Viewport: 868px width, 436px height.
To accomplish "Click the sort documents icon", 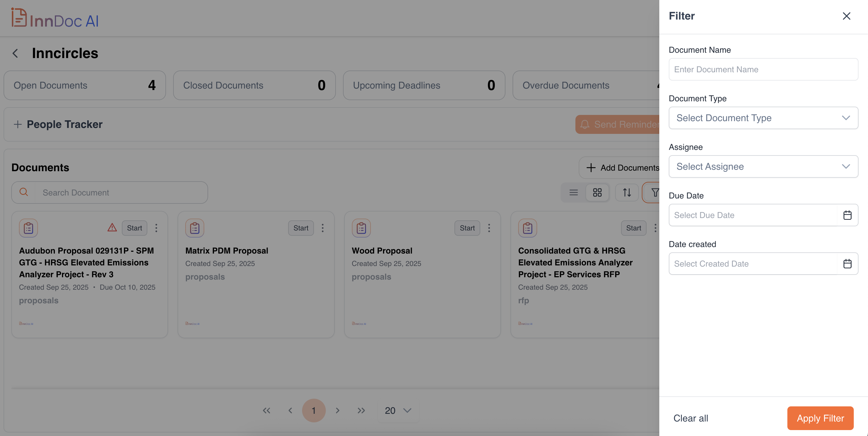I will 627,193.
